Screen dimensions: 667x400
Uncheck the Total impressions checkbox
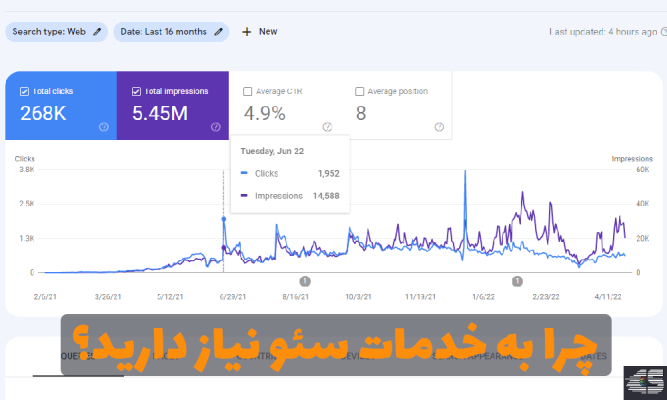coord(136,91)
